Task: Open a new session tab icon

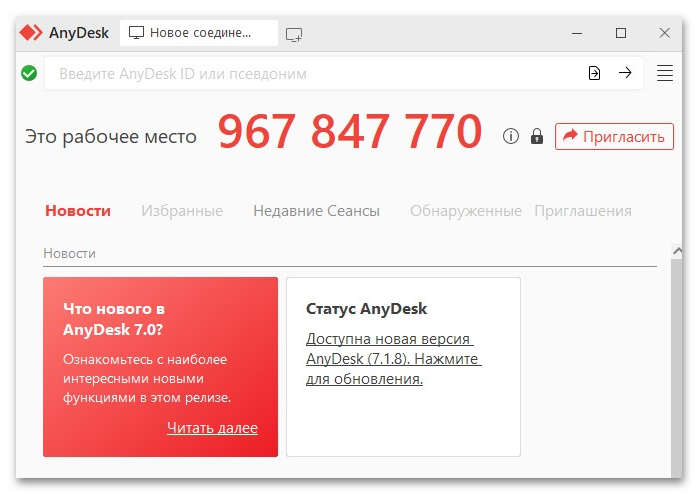Action: 294,34
